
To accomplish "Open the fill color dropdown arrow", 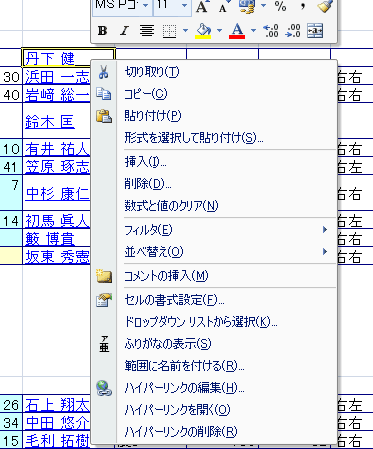I will click(x=219, y=31).
